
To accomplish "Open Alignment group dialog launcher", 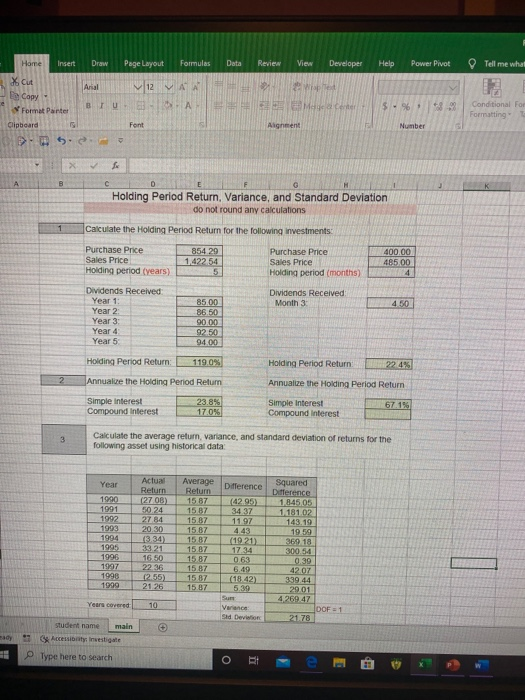I will pos(369,126).
